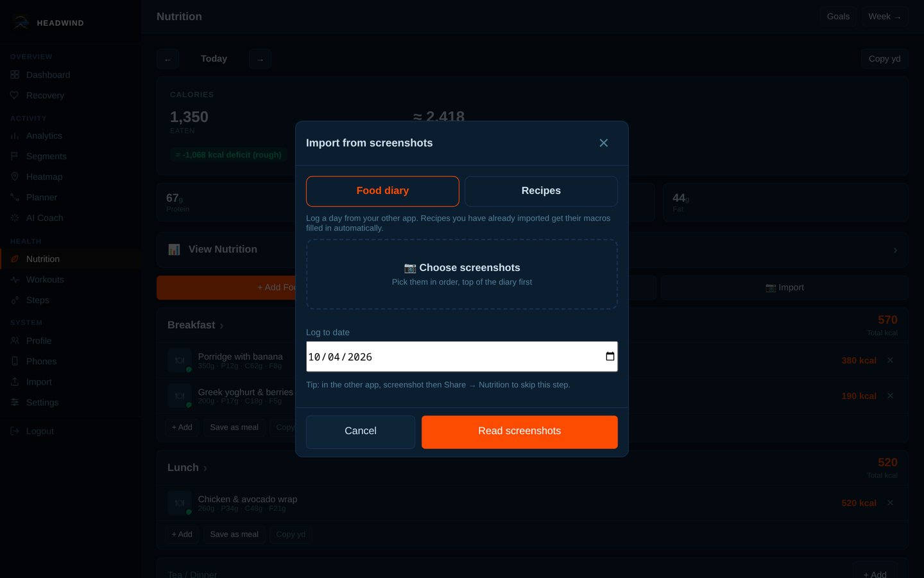Open the Goals page

click(x=838, y=17)
